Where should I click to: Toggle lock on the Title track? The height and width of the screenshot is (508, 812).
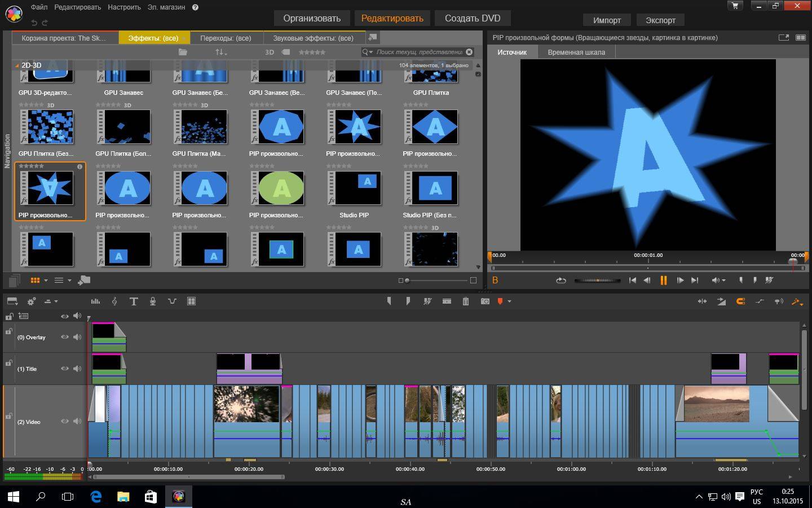pyautogui.click(x=8, y=362)
